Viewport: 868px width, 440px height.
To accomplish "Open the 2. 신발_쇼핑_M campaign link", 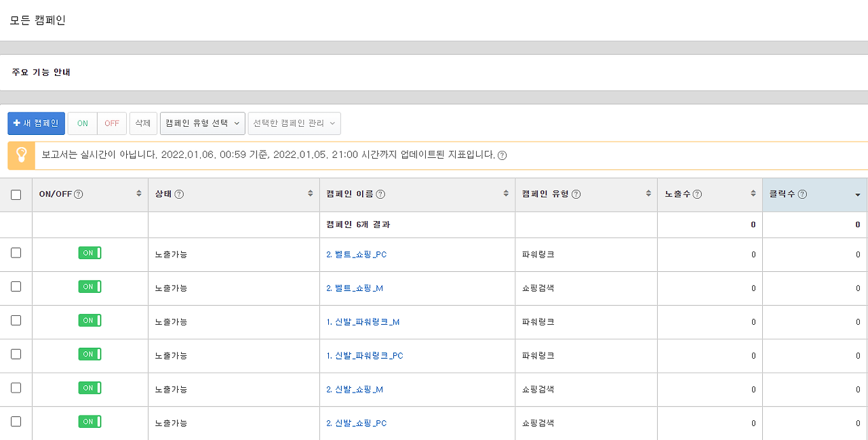I will [x=354, y=389].
